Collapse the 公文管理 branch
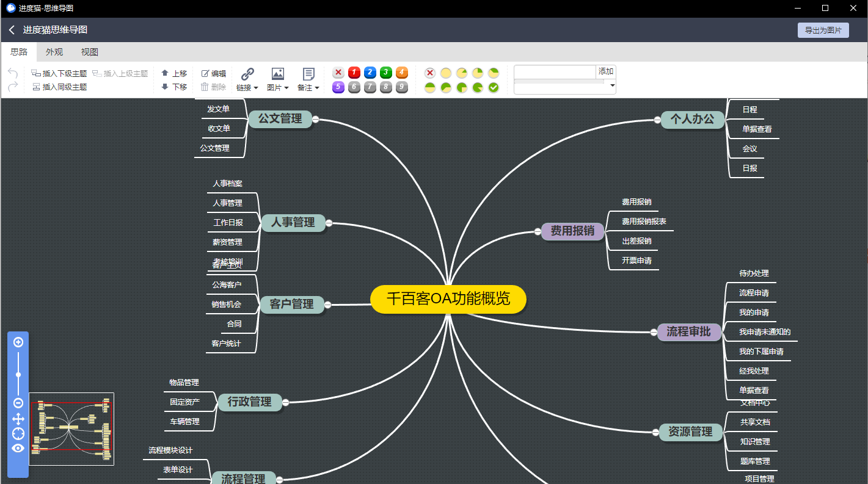868x484 pixels. (x=316, y=119)
